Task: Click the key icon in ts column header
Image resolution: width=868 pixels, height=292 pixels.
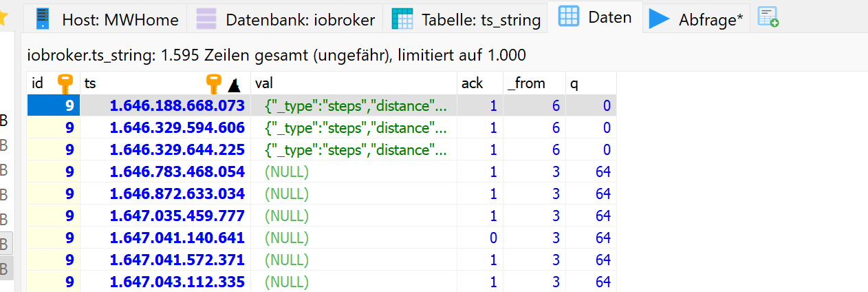Action: coord(215,84)
